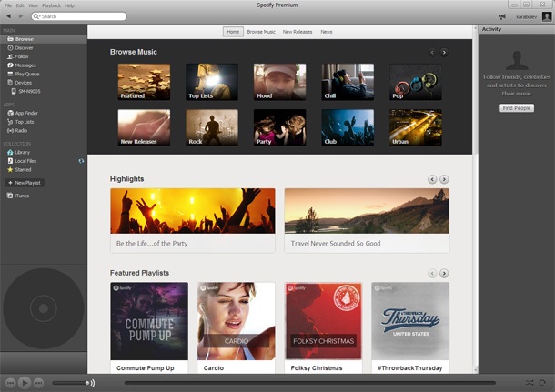The height and width of the screenshot is (392, 555).
Task: Adjust the volume slider
Action: coord(73,383)
